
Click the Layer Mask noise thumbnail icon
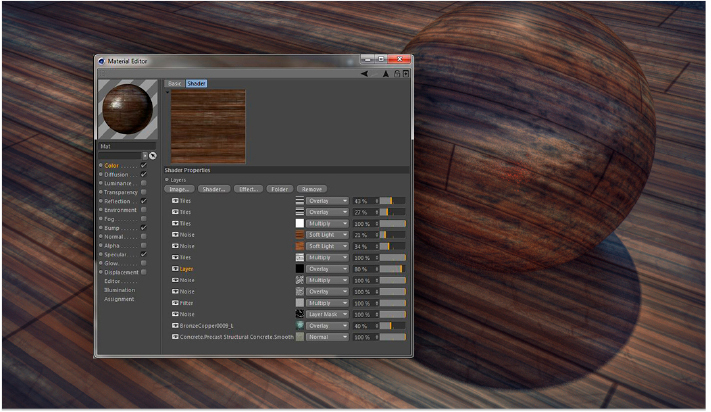[x=299, y=314]
